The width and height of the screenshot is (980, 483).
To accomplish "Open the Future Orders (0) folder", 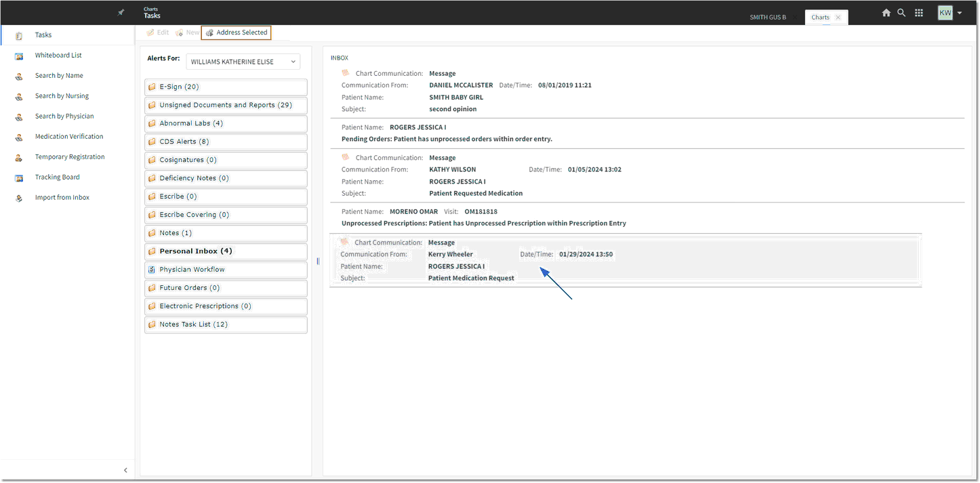I will 226,288.
